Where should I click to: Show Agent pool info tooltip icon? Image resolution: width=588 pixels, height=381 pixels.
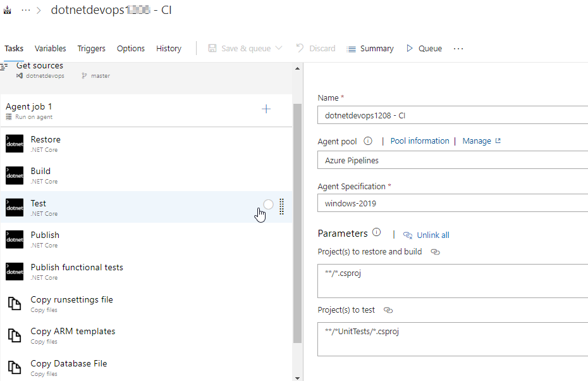(x=368, y=141)
